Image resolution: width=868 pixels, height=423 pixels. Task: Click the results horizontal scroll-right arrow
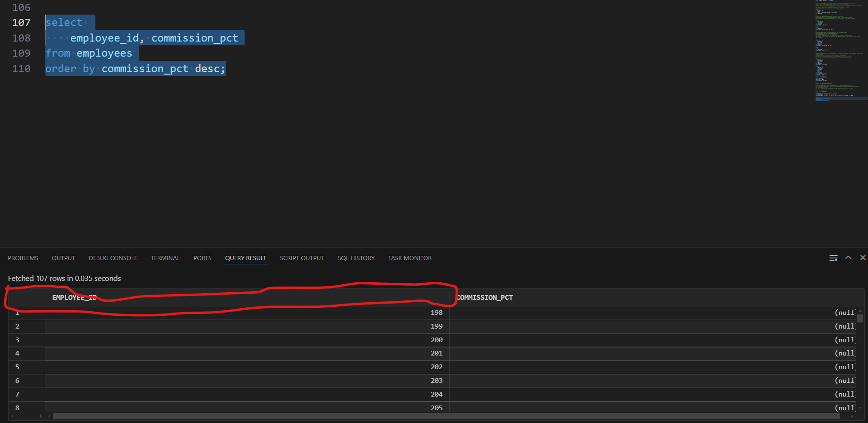[x=852, y=416]
